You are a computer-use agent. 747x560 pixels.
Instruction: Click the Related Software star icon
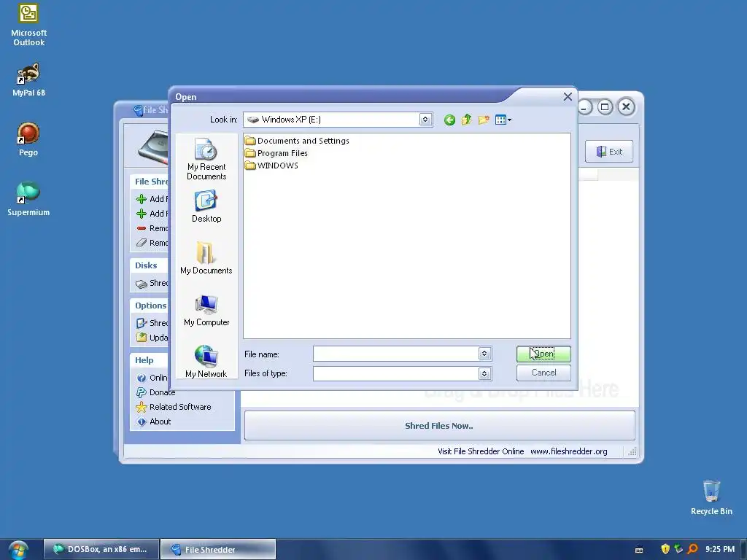click(142, 407)
